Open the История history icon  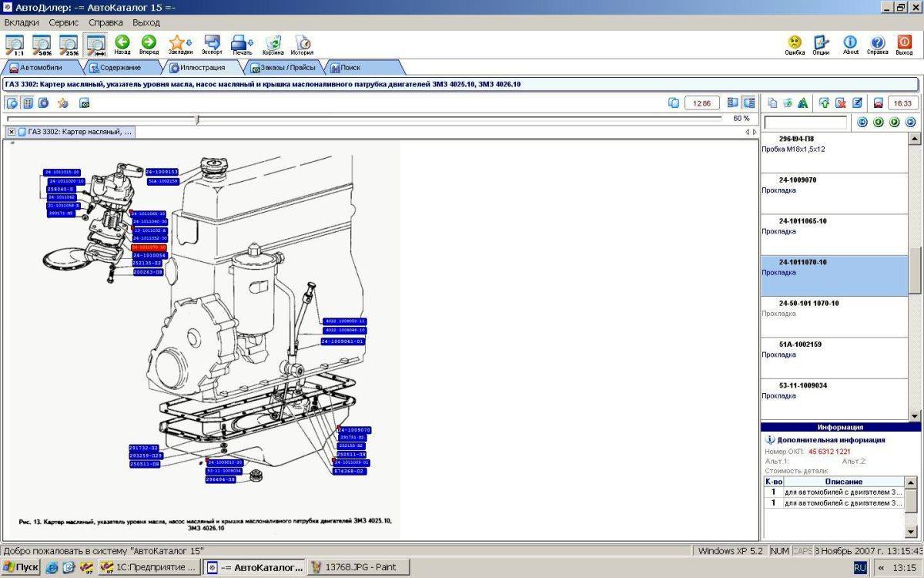click(x=302, y=45)
